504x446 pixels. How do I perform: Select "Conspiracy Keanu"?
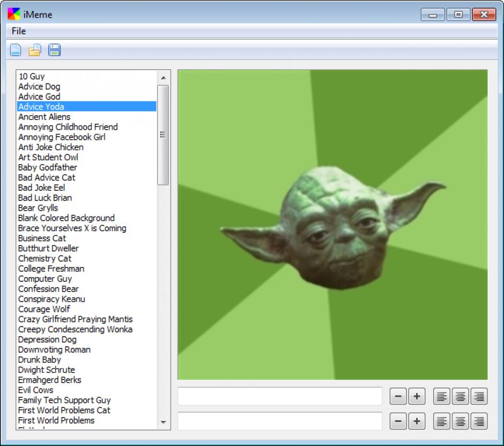pos(87,299)
